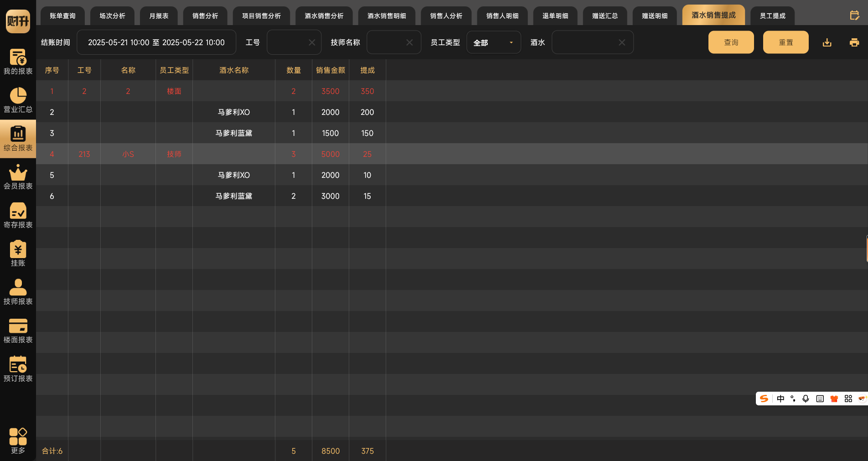The height and width of the screenshot is (461, 868).
Task: Switch to 员工提成 tab
Action: click(772, 16)
